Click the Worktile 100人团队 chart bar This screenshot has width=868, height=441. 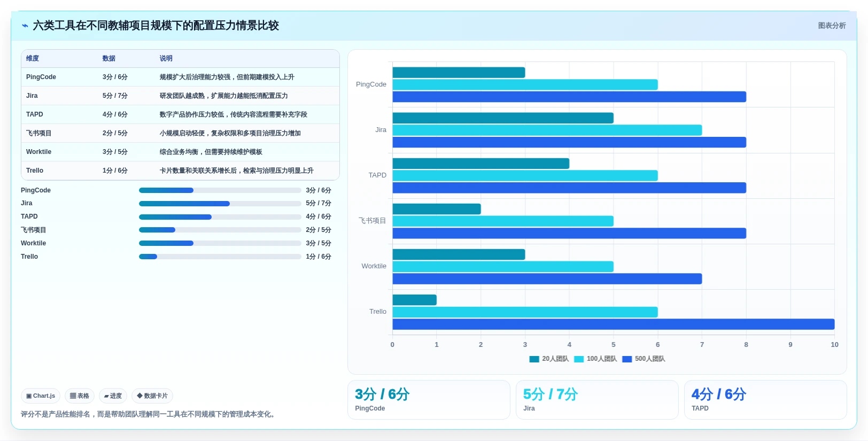503,266
